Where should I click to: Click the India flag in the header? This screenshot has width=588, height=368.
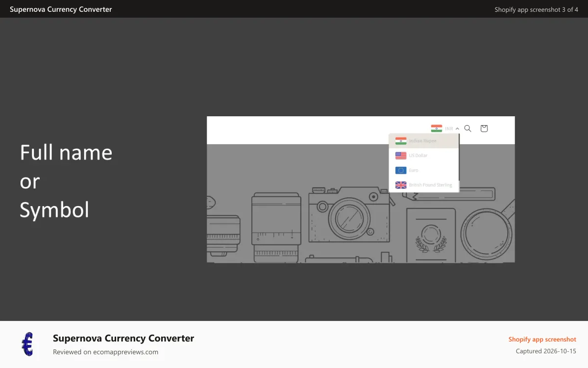click(x=437, y=129)
